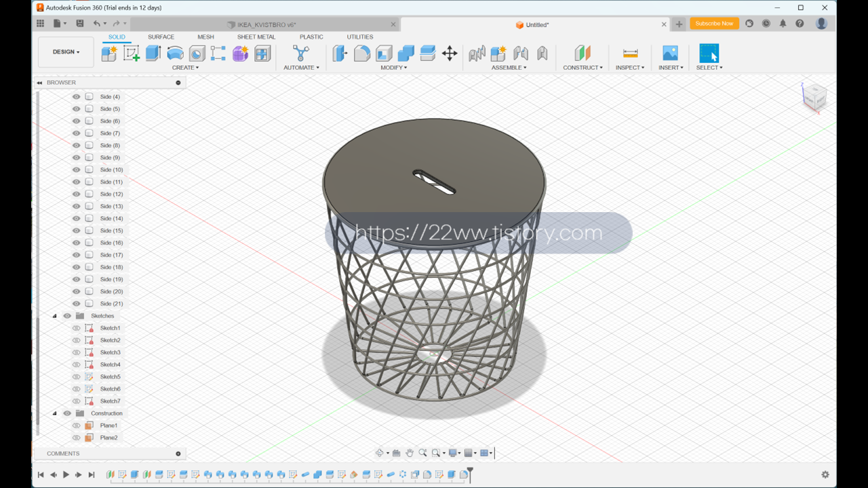Viewport: 868px width, 488px height.
Task: Collapse the Construction folder tree arrow
Action: (55, 413)
